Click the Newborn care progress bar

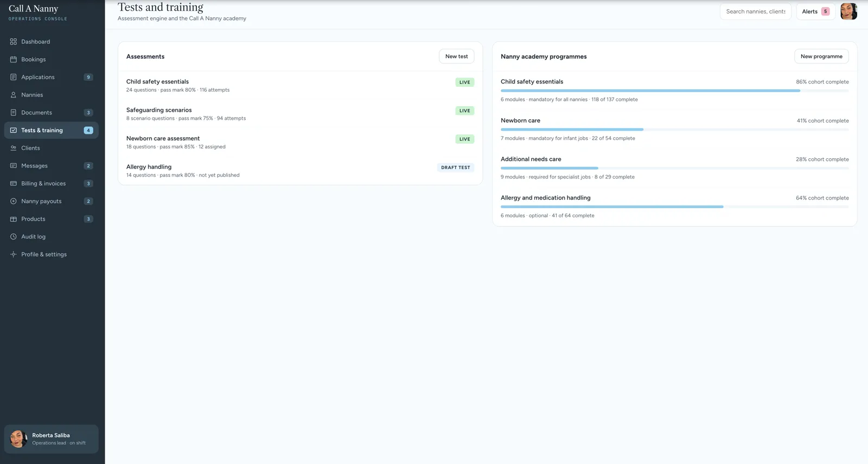click(x=674, y=130)
